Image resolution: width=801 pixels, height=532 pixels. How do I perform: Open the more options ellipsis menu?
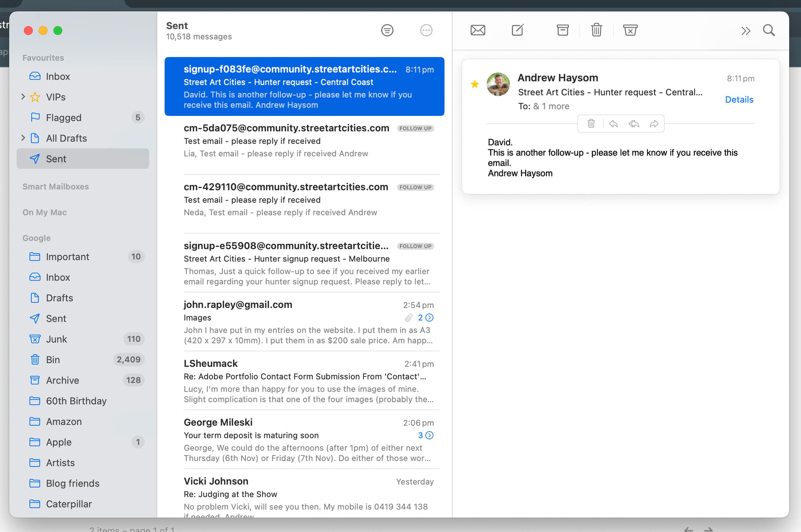pyautogui.click(x=426, y=30)
